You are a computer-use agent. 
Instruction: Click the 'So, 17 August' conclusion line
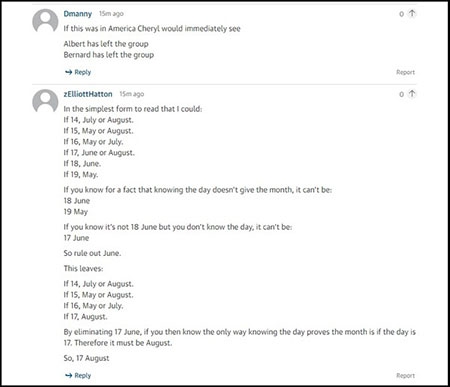[86, 358]
